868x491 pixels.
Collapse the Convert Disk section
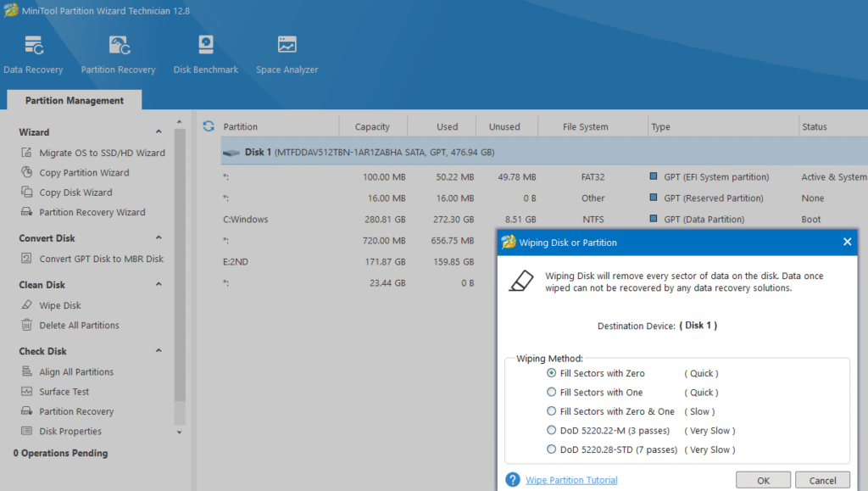click(159, 237)
